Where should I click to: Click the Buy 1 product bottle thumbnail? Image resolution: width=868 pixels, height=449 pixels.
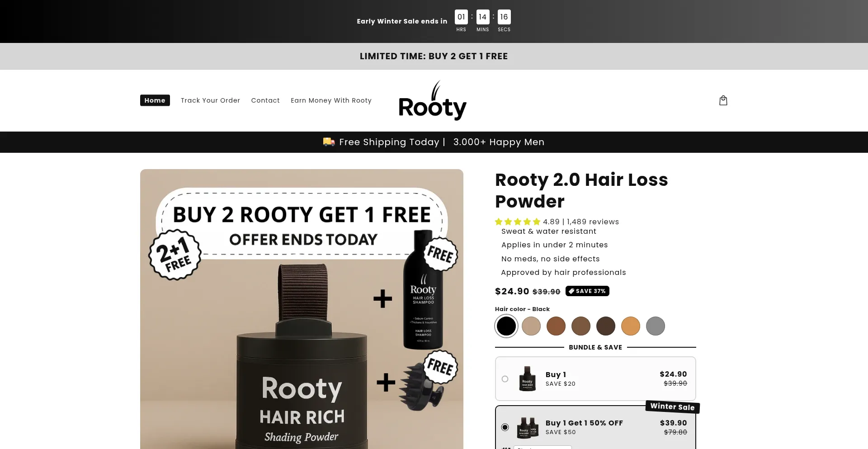coord(527,379)
